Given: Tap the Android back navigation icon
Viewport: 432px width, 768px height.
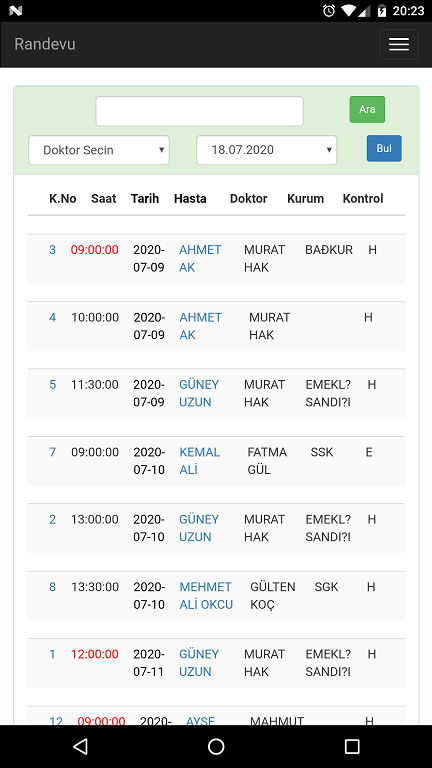Looking at the screenshot, I should (80, 746).
